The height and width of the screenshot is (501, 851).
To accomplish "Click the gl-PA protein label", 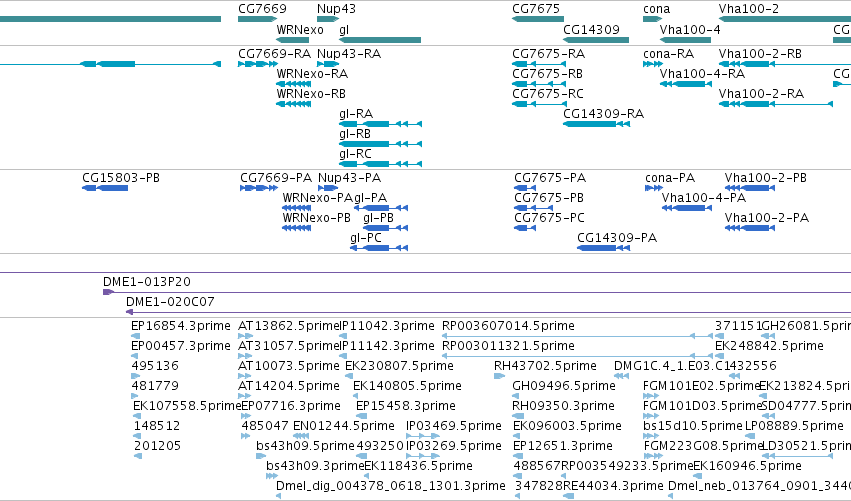I will coord(371,198).
